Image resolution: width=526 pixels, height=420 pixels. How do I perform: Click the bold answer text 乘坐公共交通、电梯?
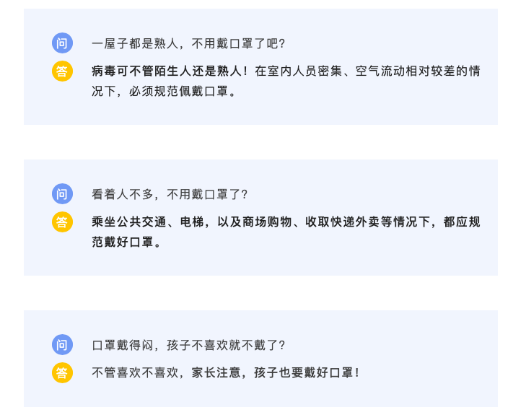click(x=148, y=222)
